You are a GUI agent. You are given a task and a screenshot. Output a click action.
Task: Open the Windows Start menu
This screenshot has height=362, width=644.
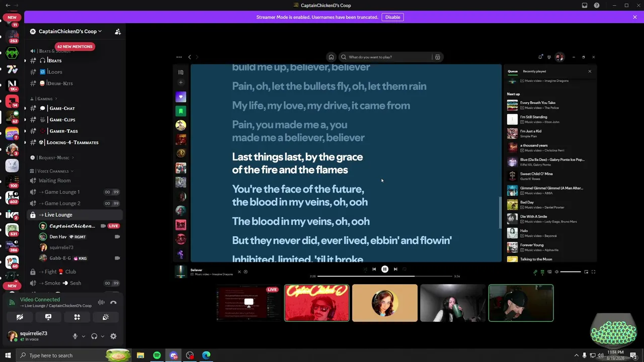point(8,355)
